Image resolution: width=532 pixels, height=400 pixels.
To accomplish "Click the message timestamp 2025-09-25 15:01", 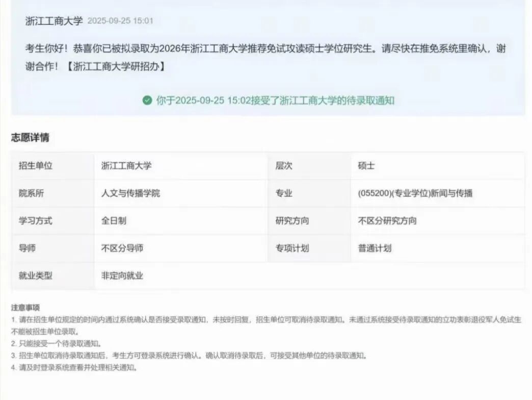I will click(x=120, y=21).
